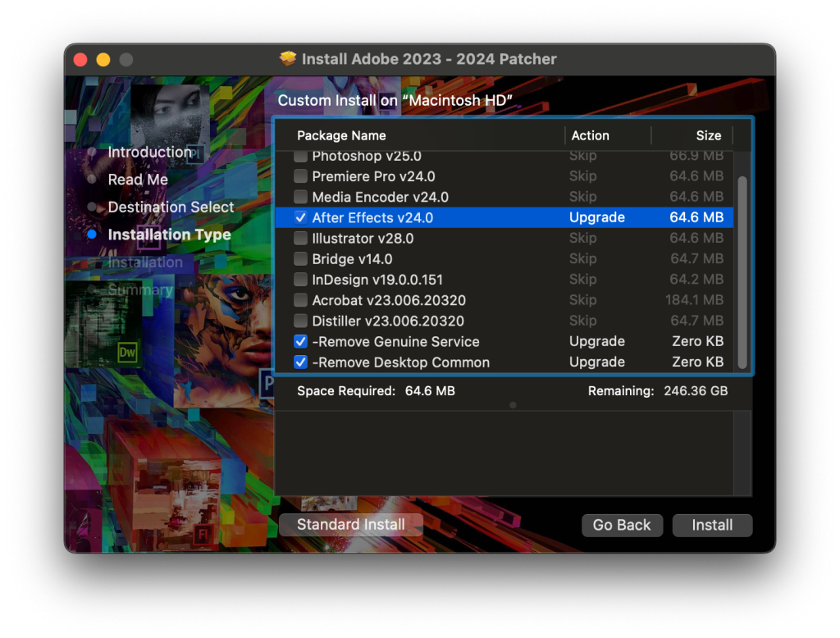Disable the Remove Genuine Service checkbox
The width and height of the screenshot is (840, 638).
(x=300, y=341)
